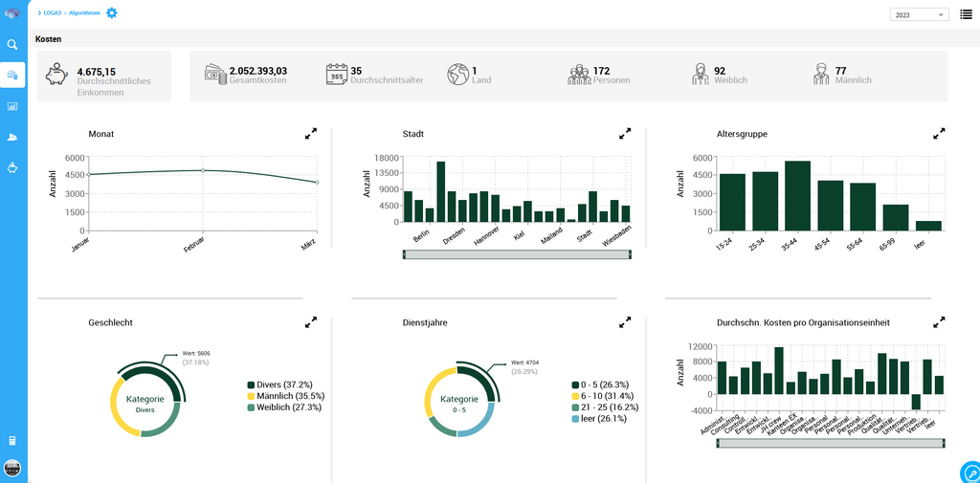Click the LOGA3 breadcrumb
This screenshot has height=483, width=980.
pos(53,13)
